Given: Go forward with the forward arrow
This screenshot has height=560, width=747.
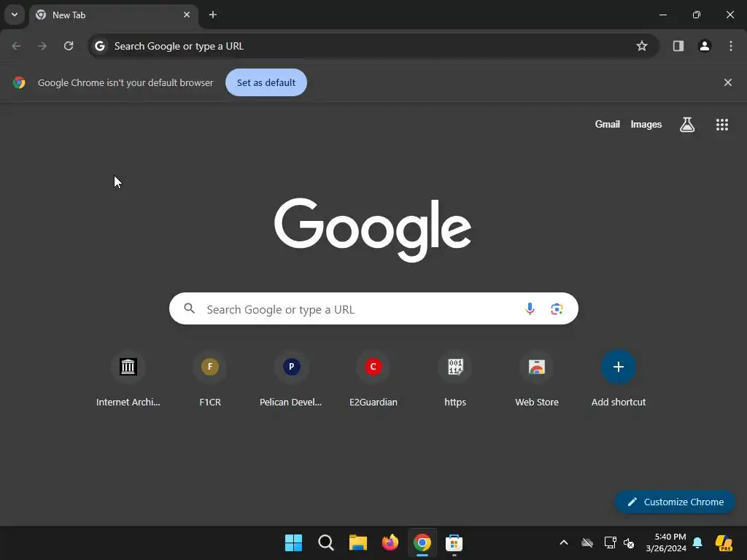Looking at the screenshot, I should [42, 46].
